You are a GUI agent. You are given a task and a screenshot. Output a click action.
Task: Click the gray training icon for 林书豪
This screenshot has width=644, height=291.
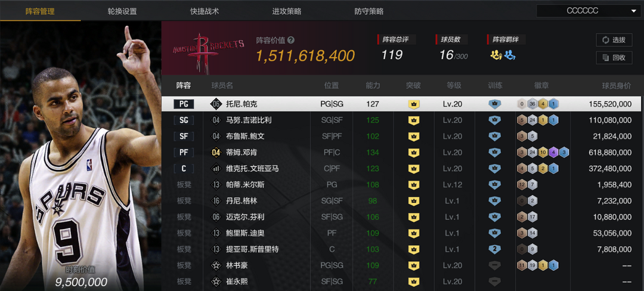click(494, 265)
